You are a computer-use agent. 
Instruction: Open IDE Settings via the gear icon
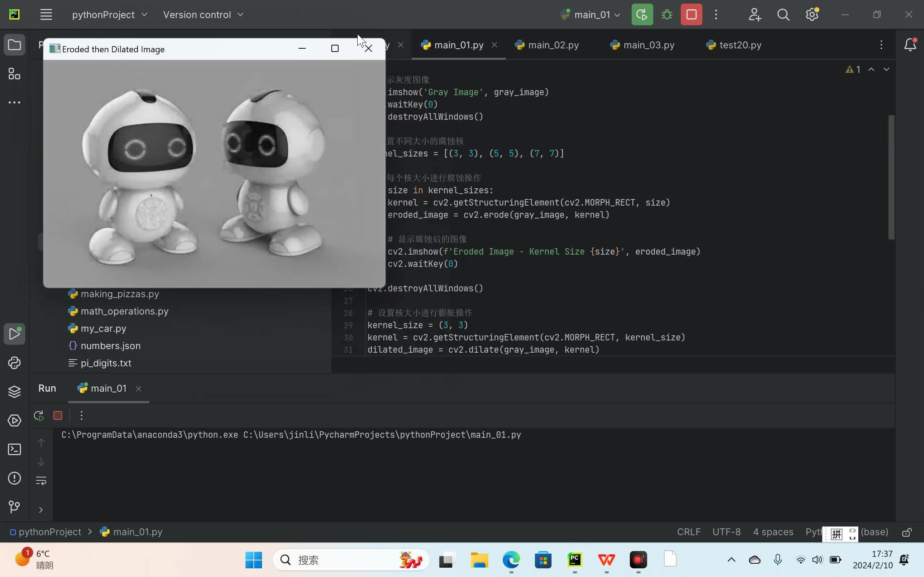point(812,14)
